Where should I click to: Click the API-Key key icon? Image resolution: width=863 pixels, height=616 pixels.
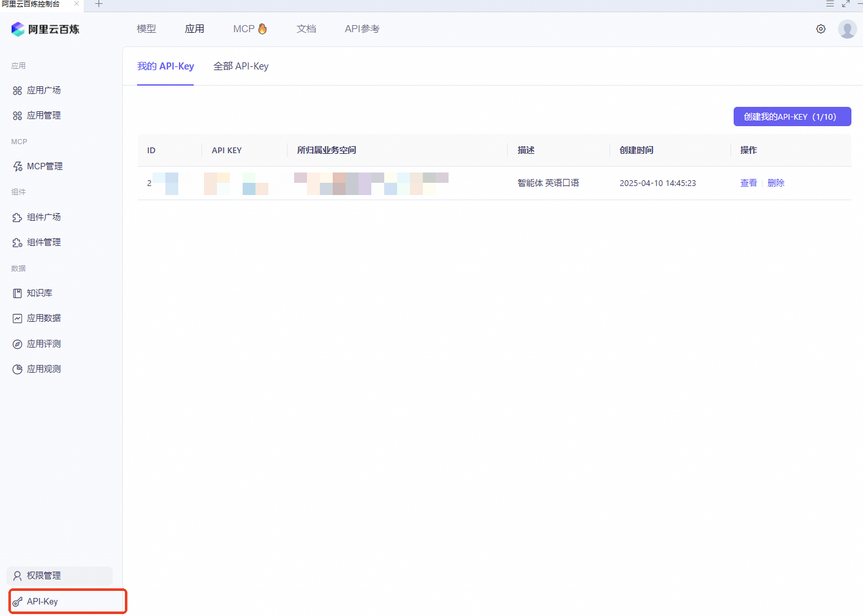coord(17,602)
